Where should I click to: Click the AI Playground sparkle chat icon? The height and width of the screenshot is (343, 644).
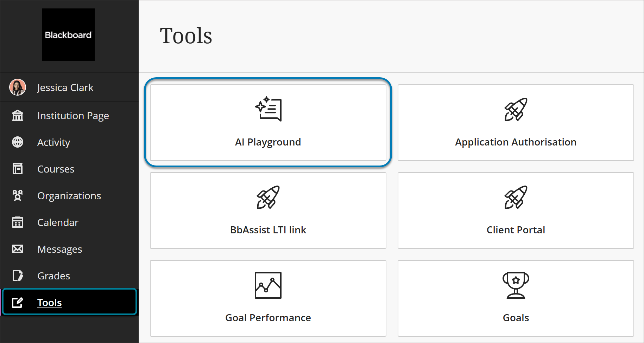pyautogui.click(x=268, y=109)
